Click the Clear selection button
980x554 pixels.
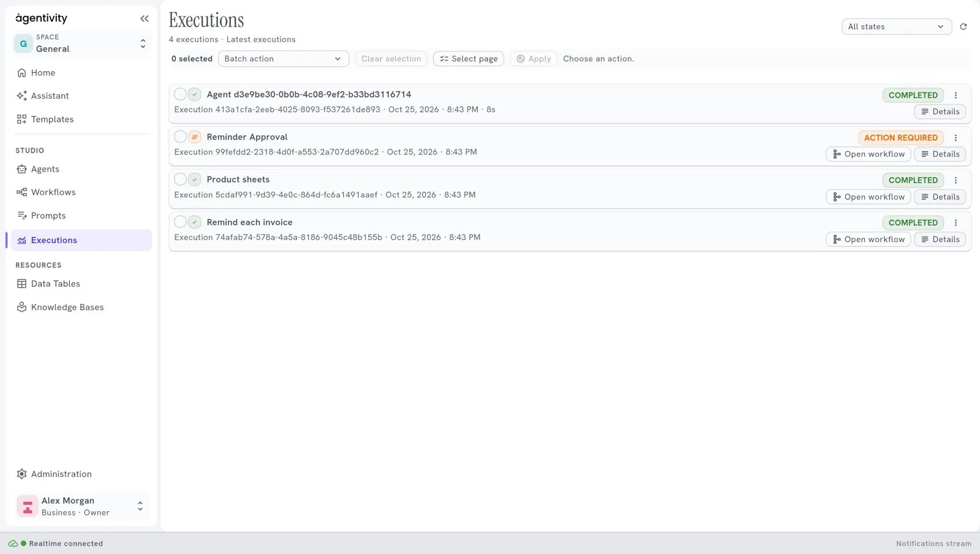[x=391, y=59]
